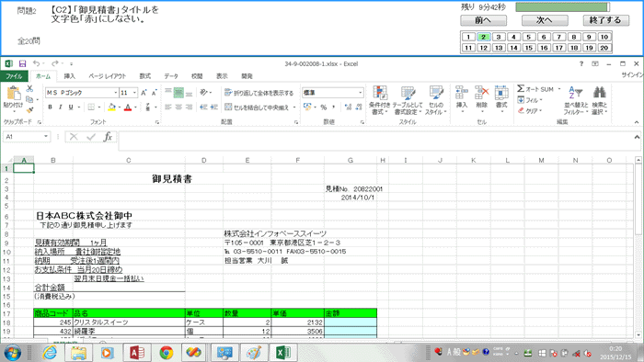Toggle Bold formatting
The image size is (644, 362).
pyautogui.click(x=50, y=107)
